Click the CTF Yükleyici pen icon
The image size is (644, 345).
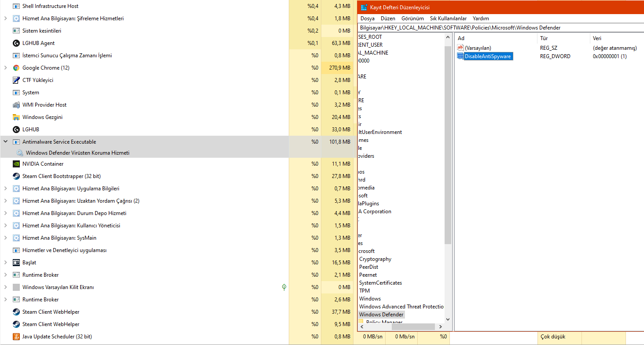click(x=16, y=80)
